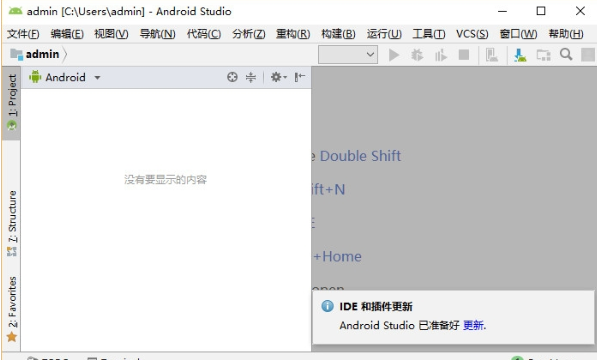Click the Debug bug icon
Viewport: 597px width, 360px height.
[417, 55]
